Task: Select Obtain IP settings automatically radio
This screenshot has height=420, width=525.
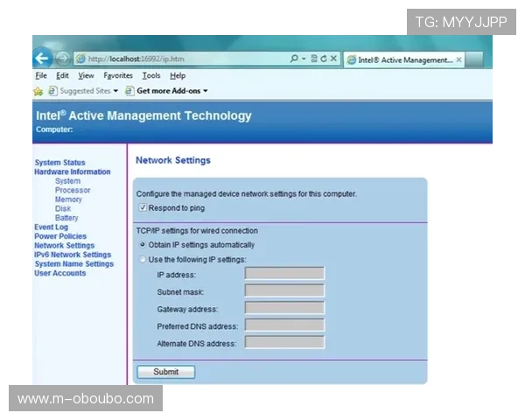Action: [x=143, y=244]
